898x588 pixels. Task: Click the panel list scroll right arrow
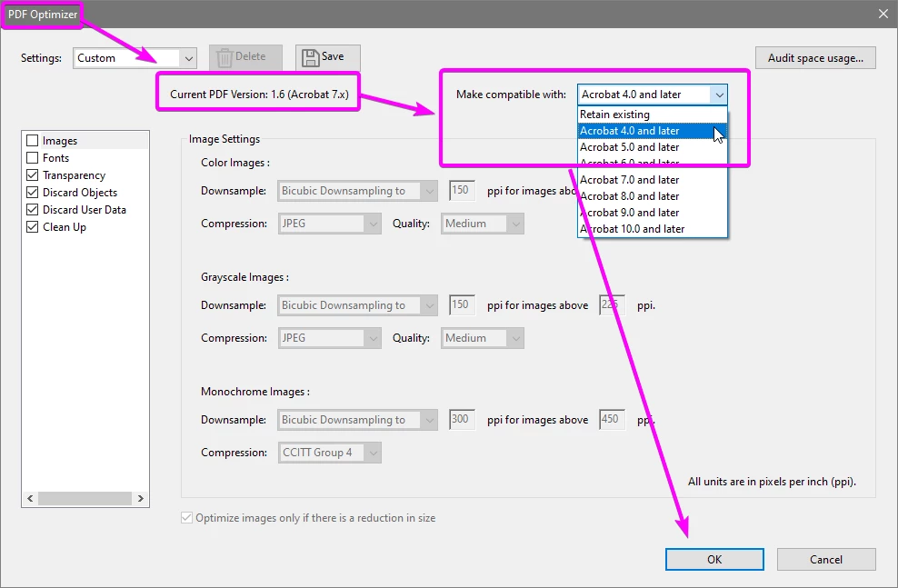[140, 499]
